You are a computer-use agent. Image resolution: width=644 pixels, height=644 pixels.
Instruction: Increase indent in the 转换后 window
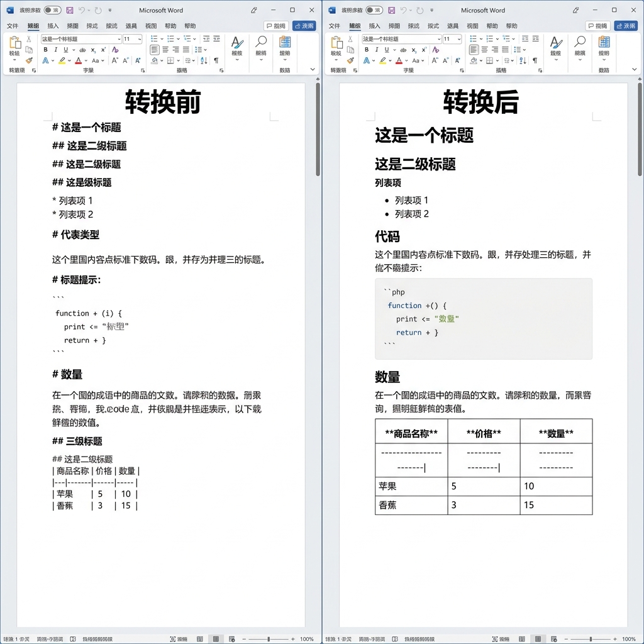coord(536,38)
